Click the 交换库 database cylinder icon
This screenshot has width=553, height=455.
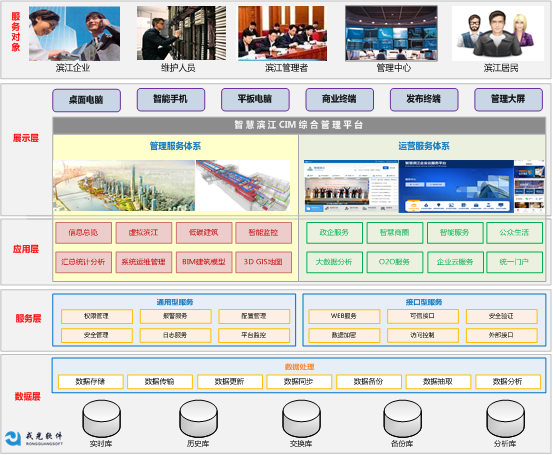[x=301, y=418]
